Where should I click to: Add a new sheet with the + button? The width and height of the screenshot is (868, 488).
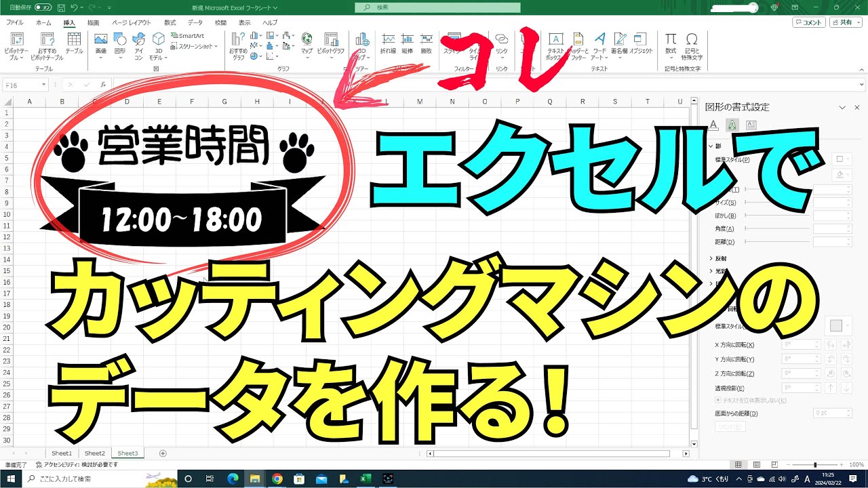pyautogui.click(x=163, y=453)
